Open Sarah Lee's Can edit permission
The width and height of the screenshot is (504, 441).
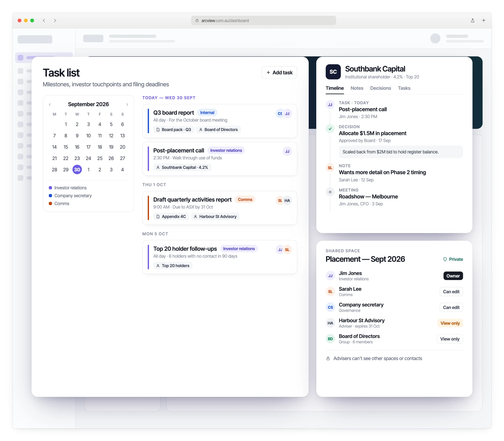point(451,292)
